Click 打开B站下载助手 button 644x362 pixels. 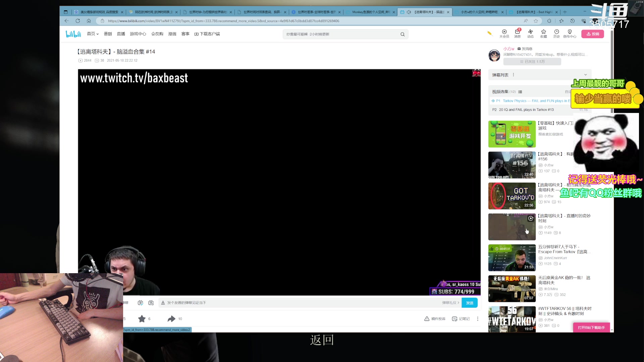coord(591,327)
